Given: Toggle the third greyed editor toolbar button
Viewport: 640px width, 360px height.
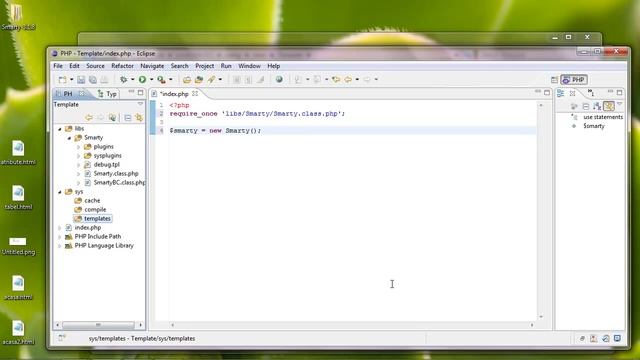Looking at the screenshot, I should click(x=260, y=80).
